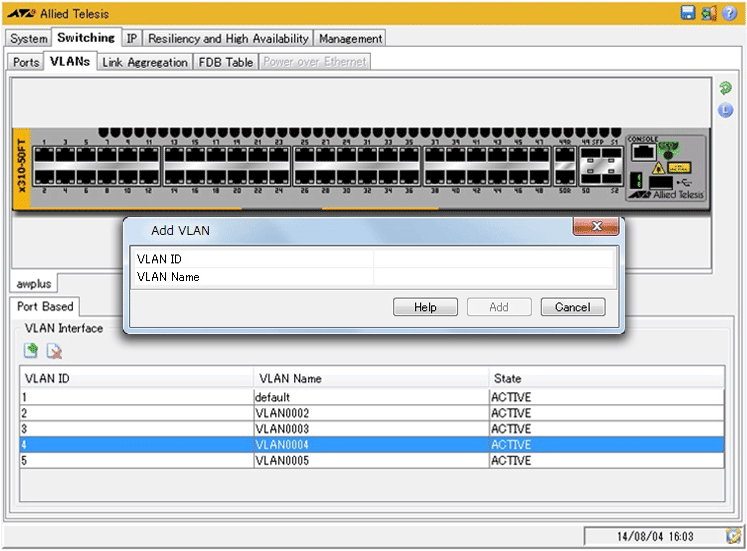747x551 pixels.
Task: Click the Save configuration disk icon
Action: pos(687,13)
